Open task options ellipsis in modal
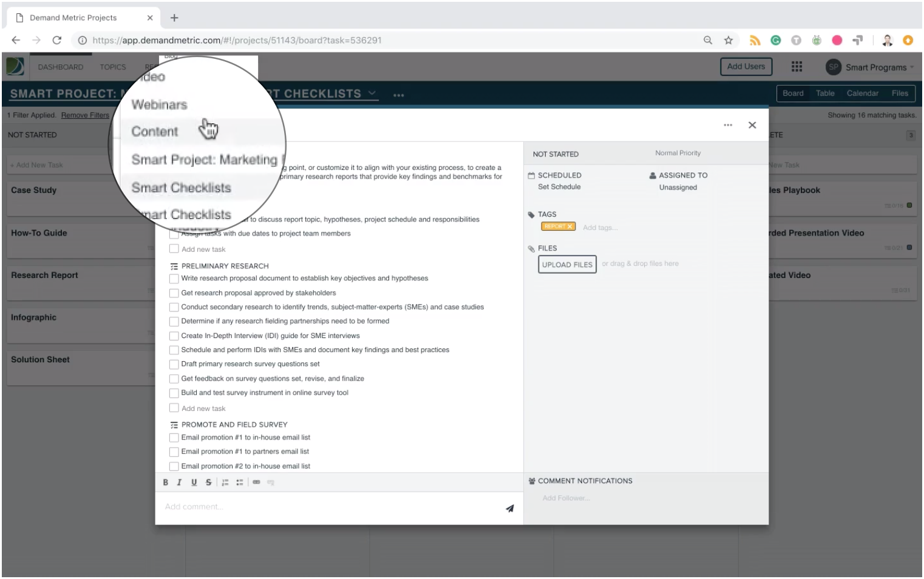The width and height of the screenshot is (924, 579). tap(728, 125)
